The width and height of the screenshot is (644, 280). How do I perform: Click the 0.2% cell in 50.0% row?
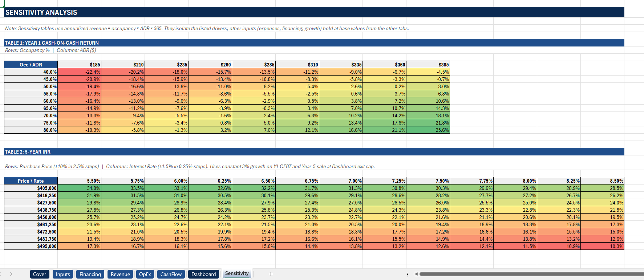click(384, 86)
